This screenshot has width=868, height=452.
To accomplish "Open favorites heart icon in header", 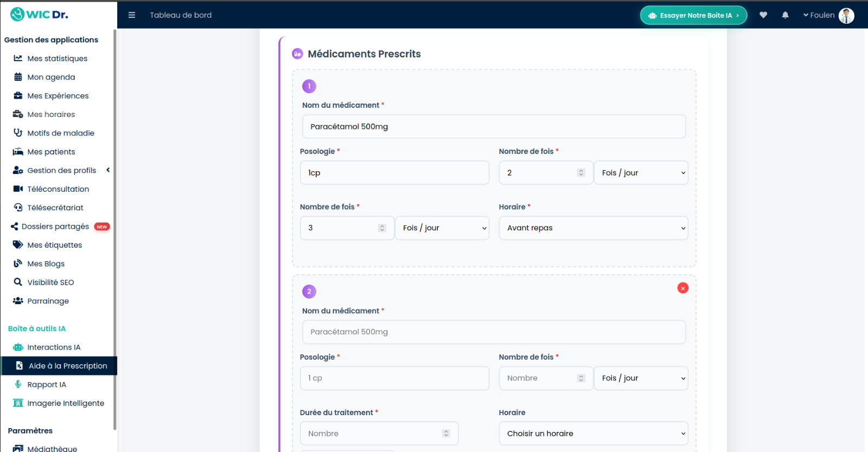I will pyautogui.click(x=763, y=15).
